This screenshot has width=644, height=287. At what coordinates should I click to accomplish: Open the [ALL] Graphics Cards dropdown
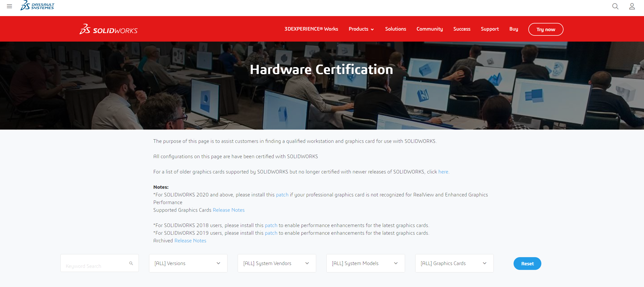[x=454, y=263]
